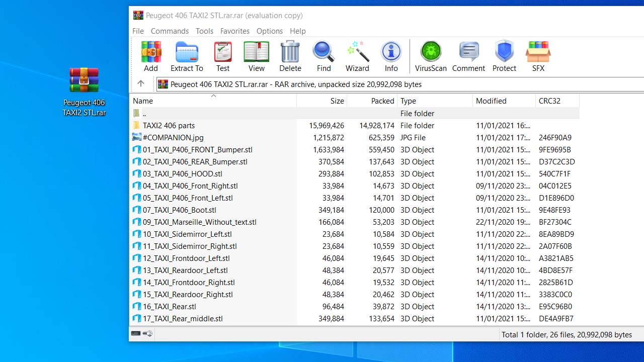The width and height of the screenshot is (644, 362).
Task: Open the Commands menu
Action: coord(170,31)
